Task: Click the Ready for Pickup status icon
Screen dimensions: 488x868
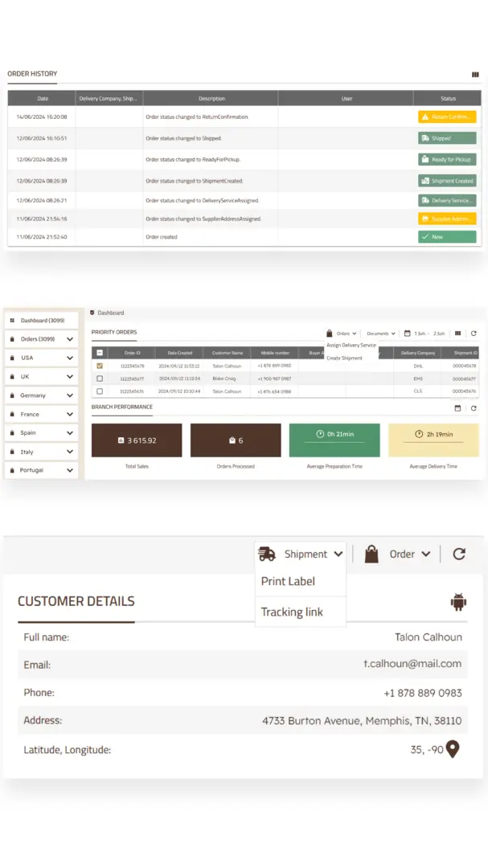Action: coord(424,159)
